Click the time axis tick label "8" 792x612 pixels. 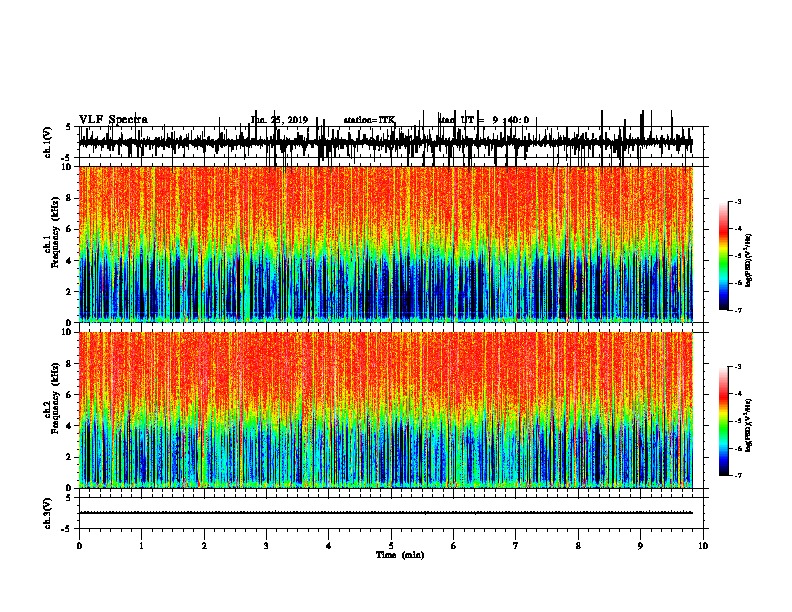[x=578, y=546]
